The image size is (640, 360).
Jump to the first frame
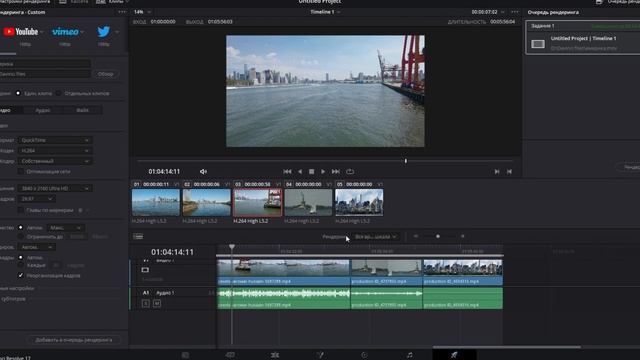pyautogui.click(x=287, y=172)
